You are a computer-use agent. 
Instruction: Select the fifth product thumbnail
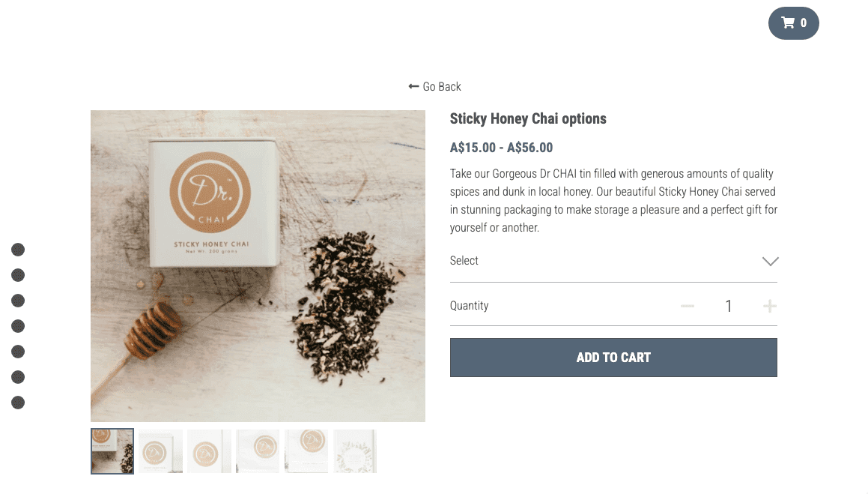pyautogui.click(x=306, y=451)
